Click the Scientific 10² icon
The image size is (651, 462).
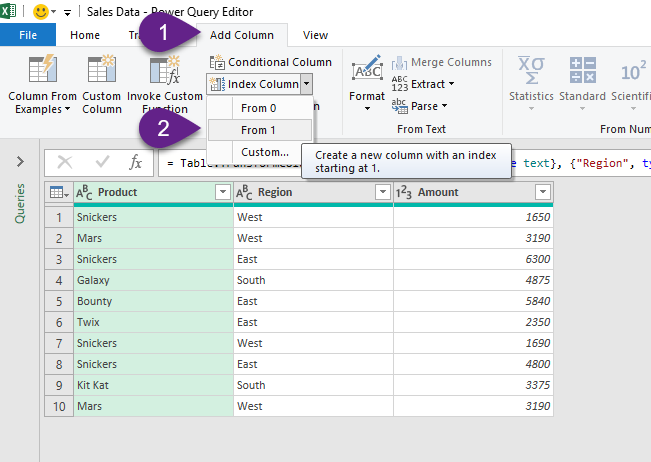(x=634, y=71)
